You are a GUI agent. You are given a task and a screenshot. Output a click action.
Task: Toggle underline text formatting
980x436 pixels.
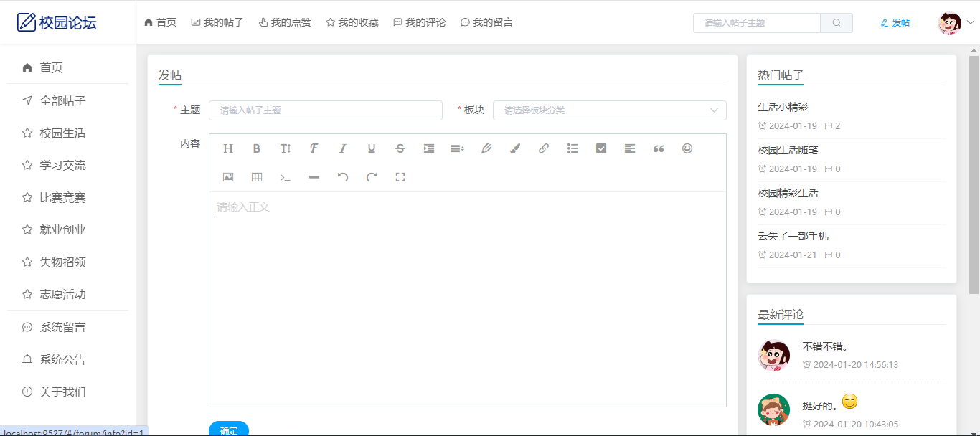coord(372,148)
